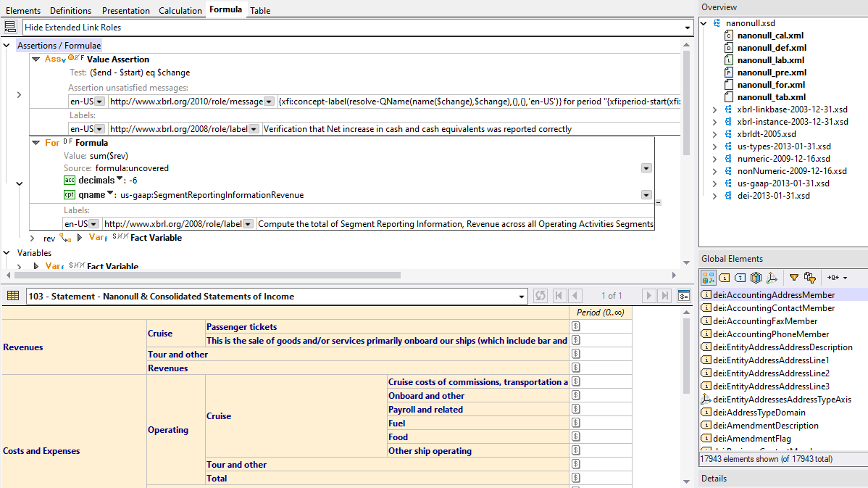
Task: Open the Table menu
Action: 259,10
